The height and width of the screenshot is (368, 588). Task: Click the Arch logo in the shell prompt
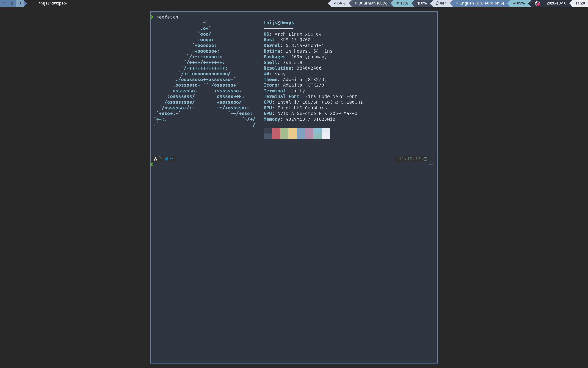point(156,159)
